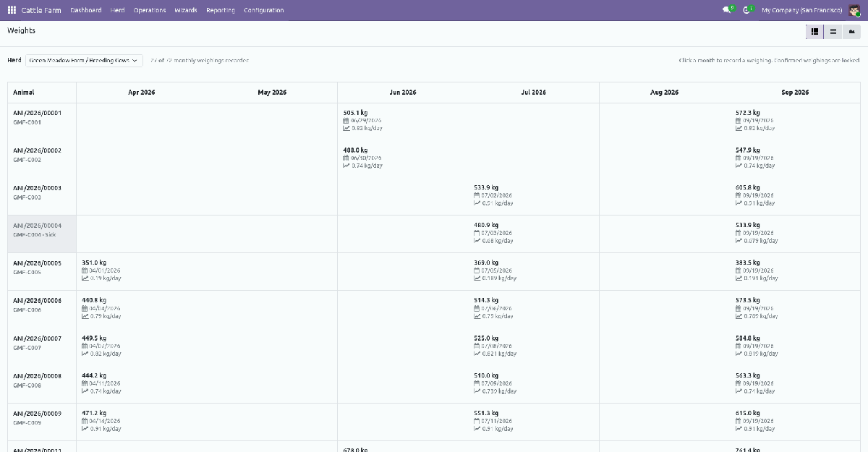
Task: Open the Configuration menu
Action: pyautogui.click(x=264, y=10)
